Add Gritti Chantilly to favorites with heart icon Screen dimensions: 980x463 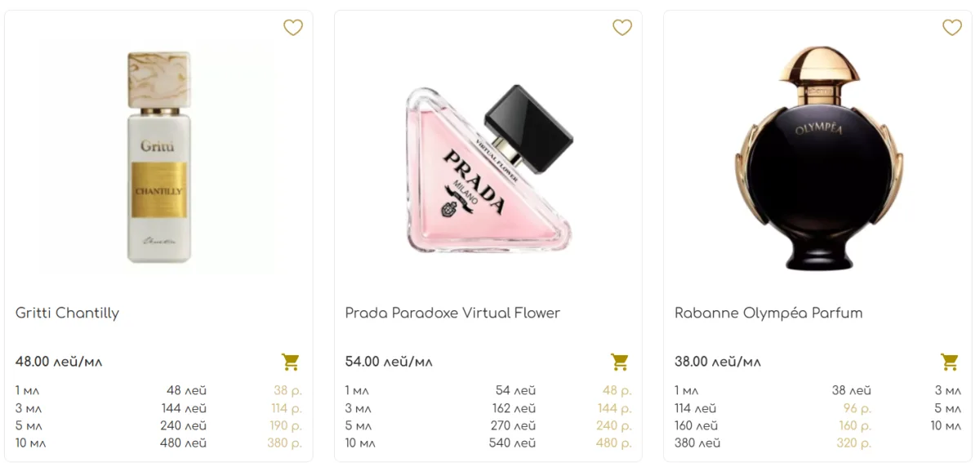pos(293,28)
